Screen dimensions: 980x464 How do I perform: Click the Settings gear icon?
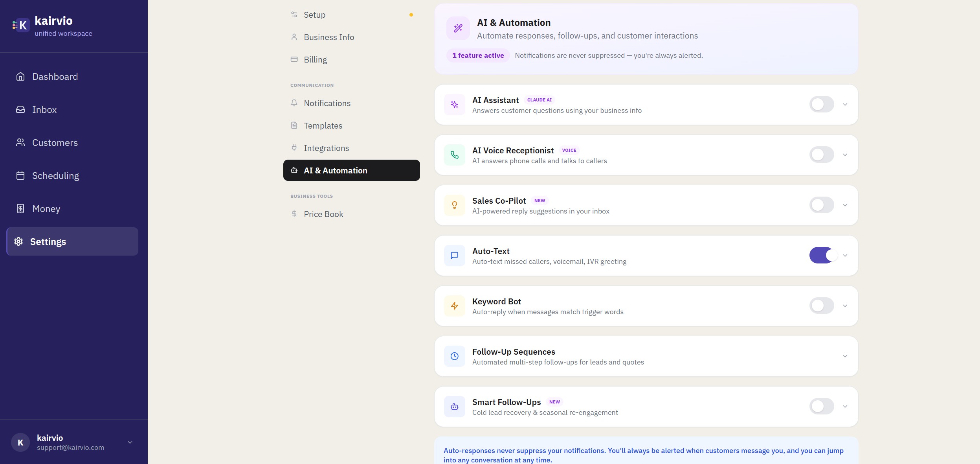[18, 241]
